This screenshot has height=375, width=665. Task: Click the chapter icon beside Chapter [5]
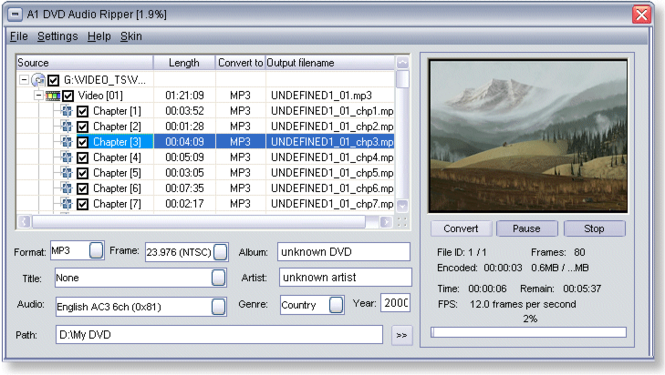[67, 173]
